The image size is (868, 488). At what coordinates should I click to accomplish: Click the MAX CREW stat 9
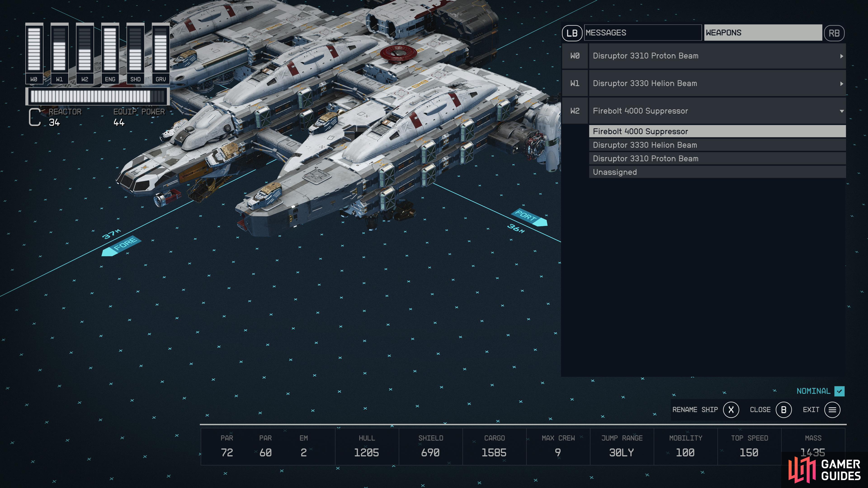[x=558, y=453]
